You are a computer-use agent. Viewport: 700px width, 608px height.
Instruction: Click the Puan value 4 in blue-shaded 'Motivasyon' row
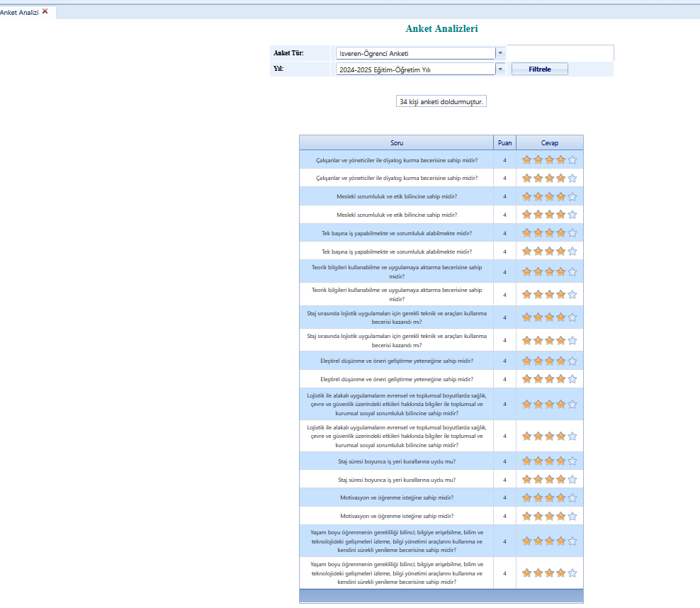[505, 497]
